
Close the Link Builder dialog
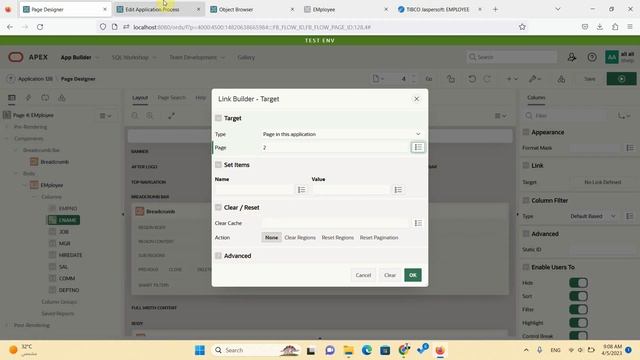[x=416, y=99]
